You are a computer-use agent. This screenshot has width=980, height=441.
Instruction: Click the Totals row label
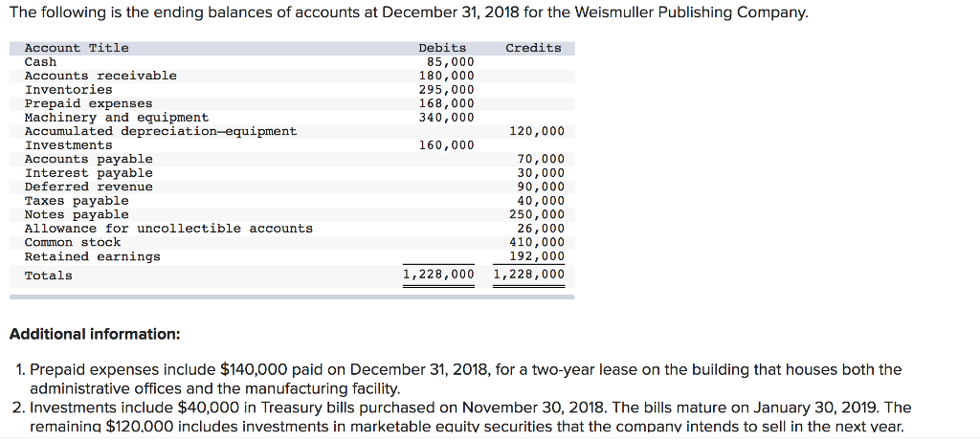pyautogui.click(x=48, y=276)
